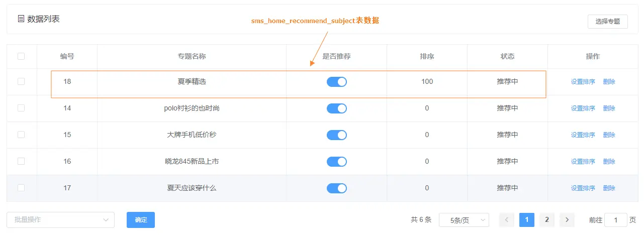Click 推荐中 status in row 17
This screenshot has height=239, width=644.
point(507,188)
